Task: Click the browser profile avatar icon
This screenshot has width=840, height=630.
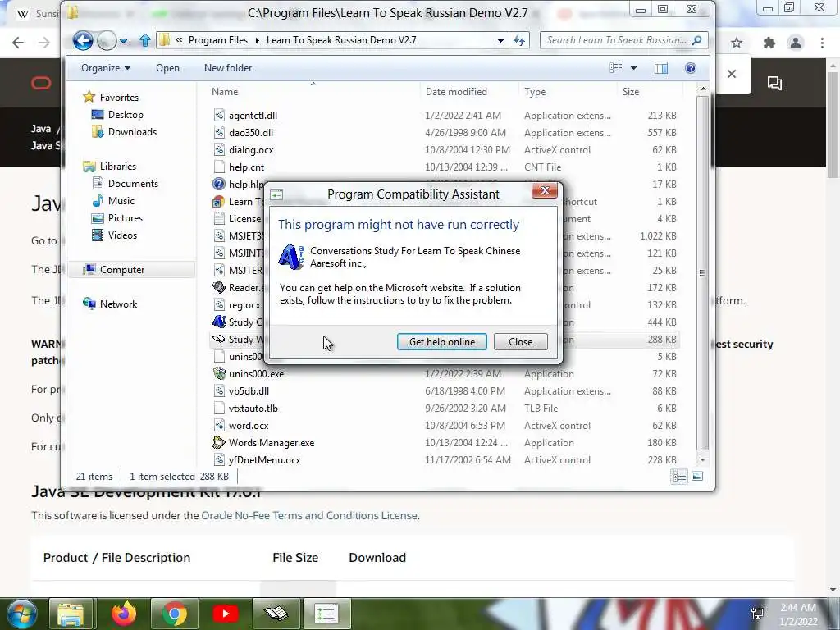Action: 796,43
